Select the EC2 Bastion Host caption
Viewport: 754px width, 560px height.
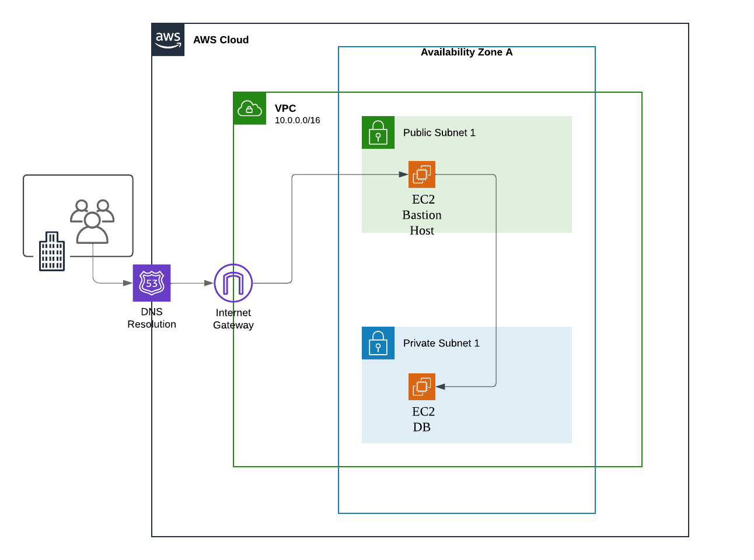(x=422, y=215)
